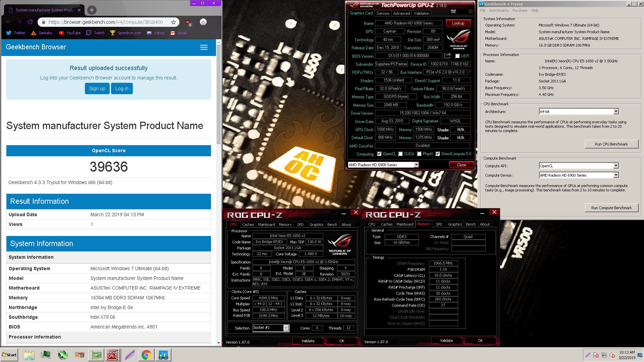Open the Chrome profile avatar
The height and width of the screenshot is (362, 644).
(x=203, y=22)
